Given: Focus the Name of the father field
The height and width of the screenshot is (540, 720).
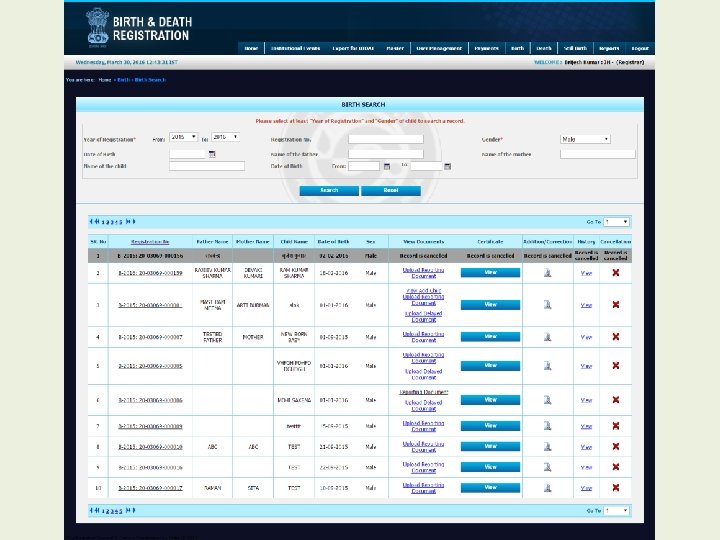Looking at the screenshot, I should (x=386, y=154).
